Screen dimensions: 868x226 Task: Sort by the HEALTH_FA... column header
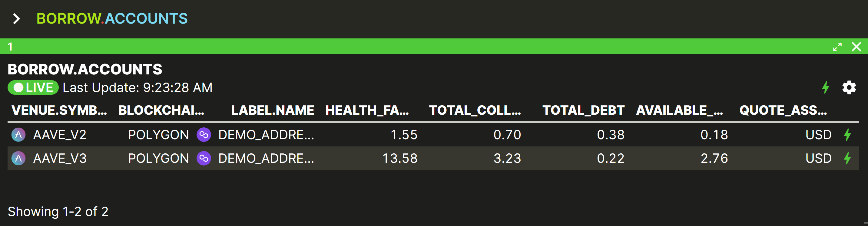tap(367, 110)
